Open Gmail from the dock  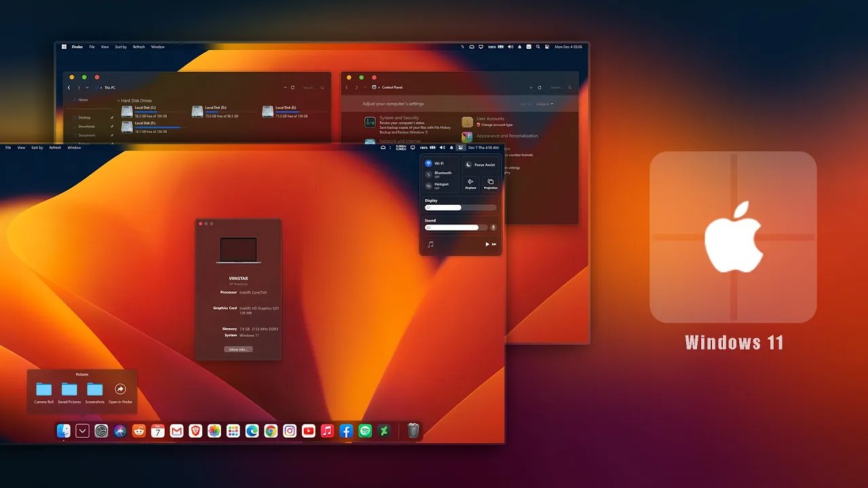177,431
